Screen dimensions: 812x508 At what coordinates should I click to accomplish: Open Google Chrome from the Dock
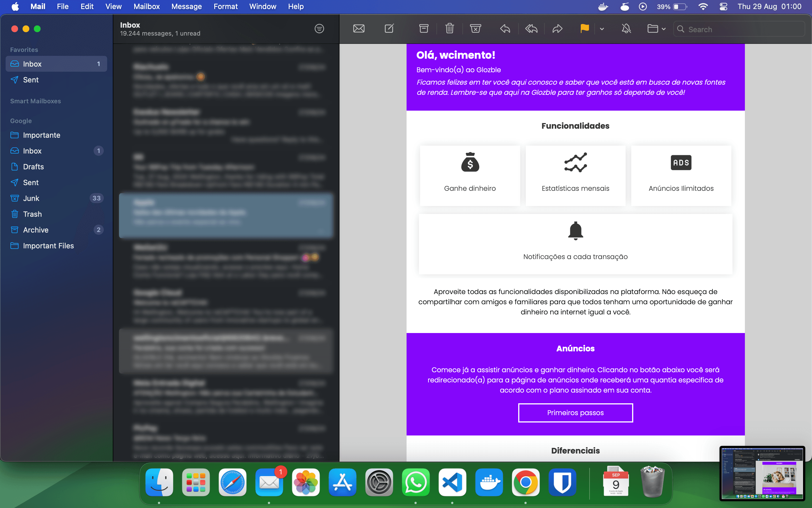point(526,483)
